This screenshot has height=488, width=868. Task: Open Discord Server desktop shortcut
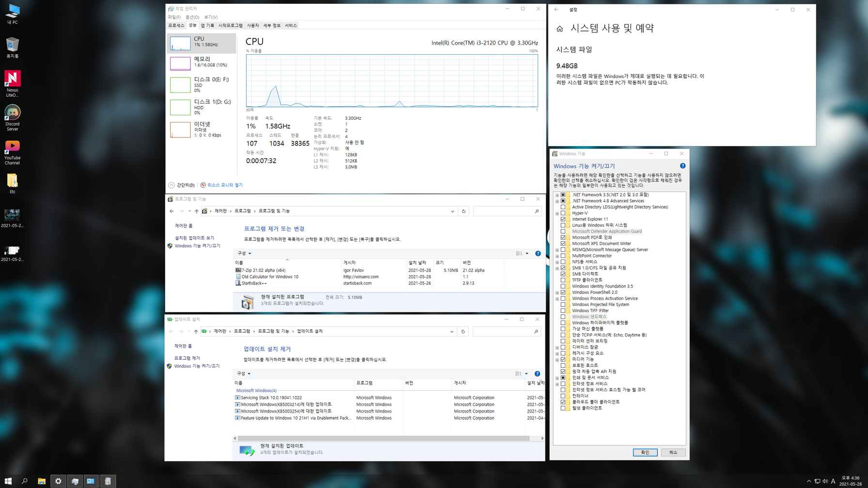click(12, 118)
